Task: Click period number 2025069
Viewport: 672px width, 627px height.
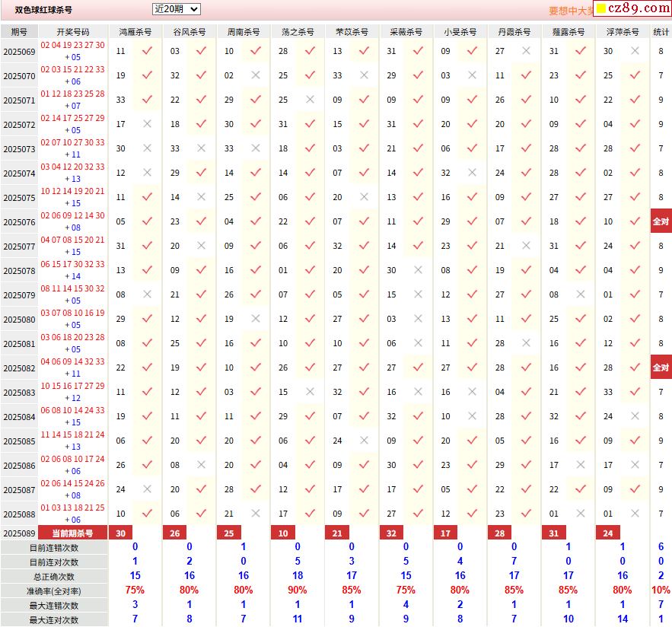Action: pyautogui.click(x=19, y=52)
